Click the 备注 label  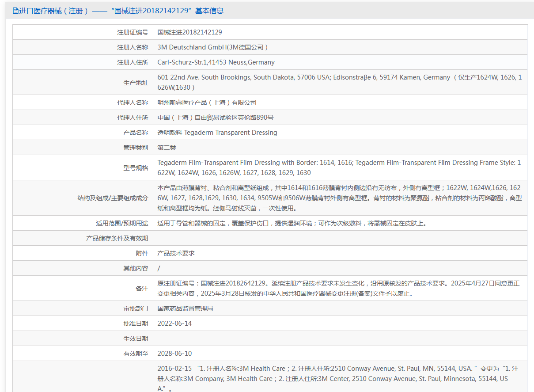click(x=142, y=289)
